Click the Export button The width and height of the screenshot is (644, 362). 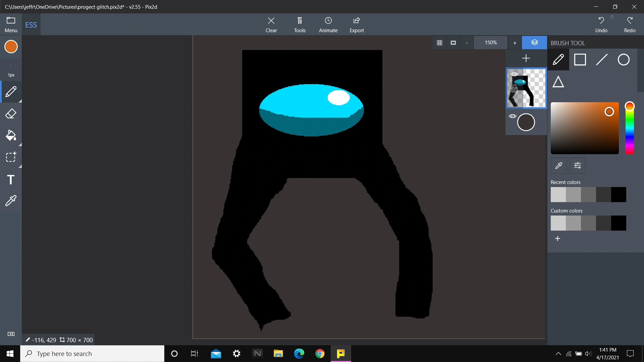[x=357, y=24]
